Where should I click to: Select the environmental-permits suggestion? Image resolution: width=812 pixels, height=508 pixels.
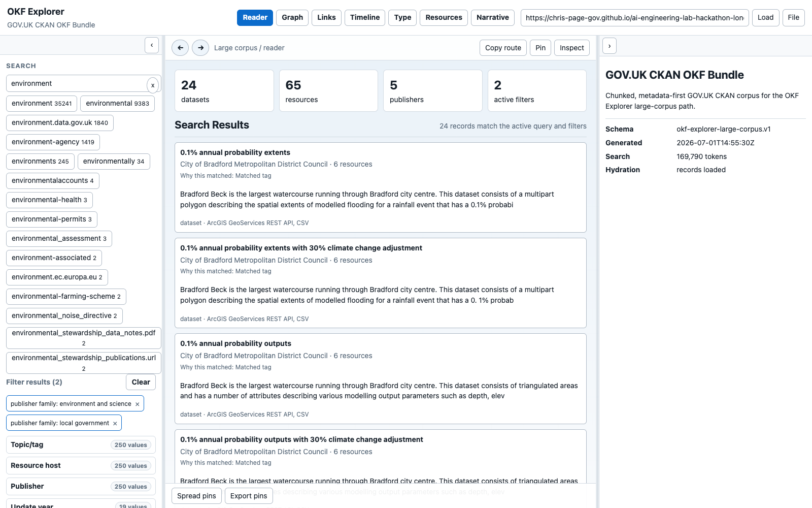tap(52, 219)
